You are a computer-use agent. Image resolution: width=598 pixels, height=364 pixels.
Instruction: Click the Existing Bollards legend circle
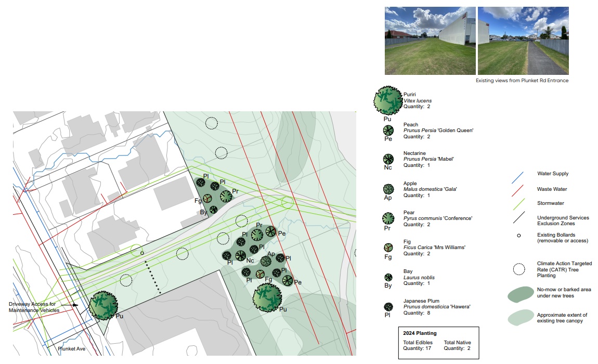click(x=518, y=237)
